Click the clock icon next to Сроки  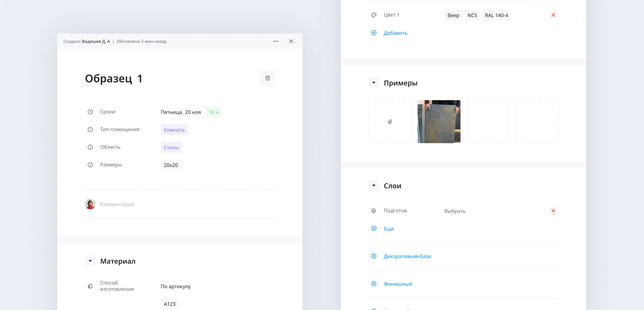pyautogui.click(x=90, y=112)
